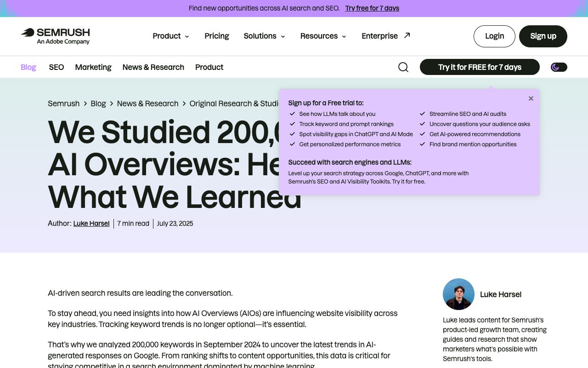Open the Product blog category
The width and height of the screenshot is (588, 368).
[x=209, y=67]
